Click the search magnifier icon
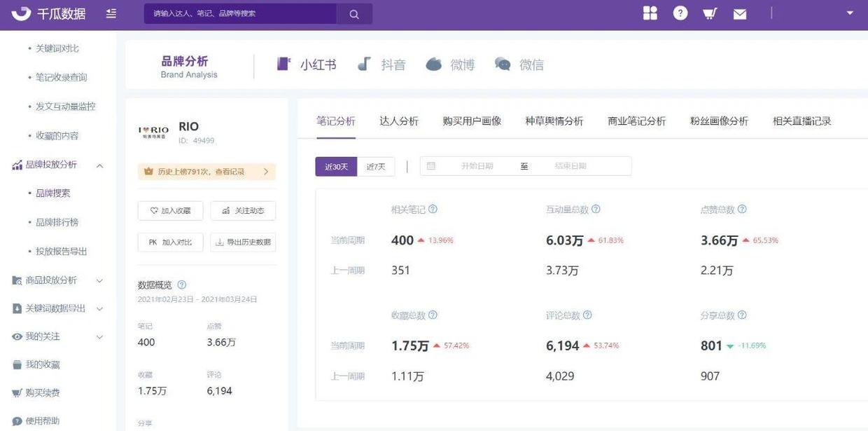 pos(353,13)
